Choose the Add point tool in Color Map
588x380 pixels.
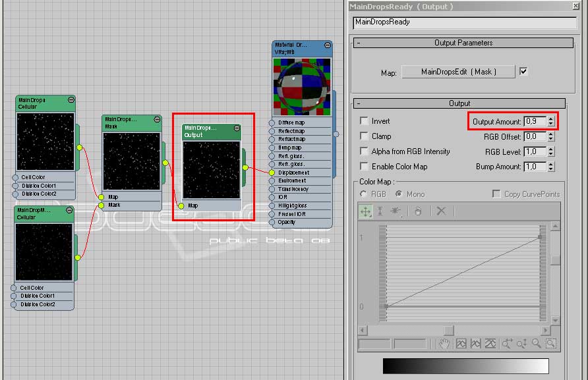[x=396, y=211]
